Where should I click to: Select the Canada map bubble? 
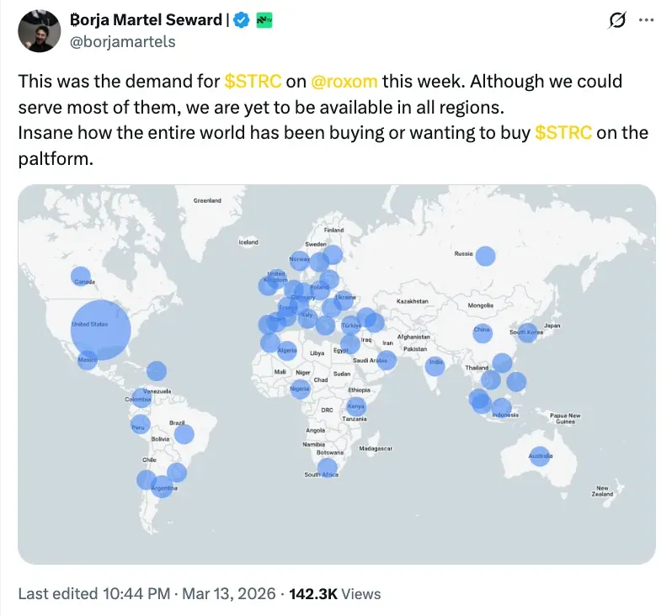click(x=82, y=277)
